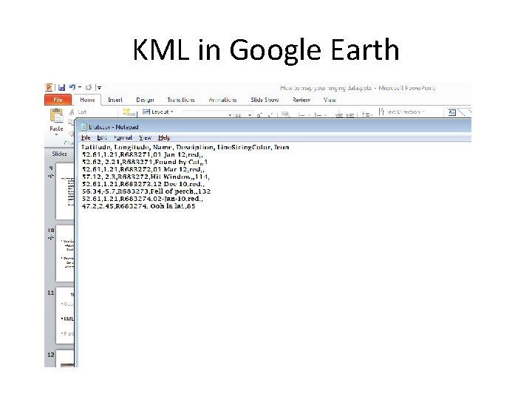Click the line with R683271,01 Jan 12

point(143,154)
